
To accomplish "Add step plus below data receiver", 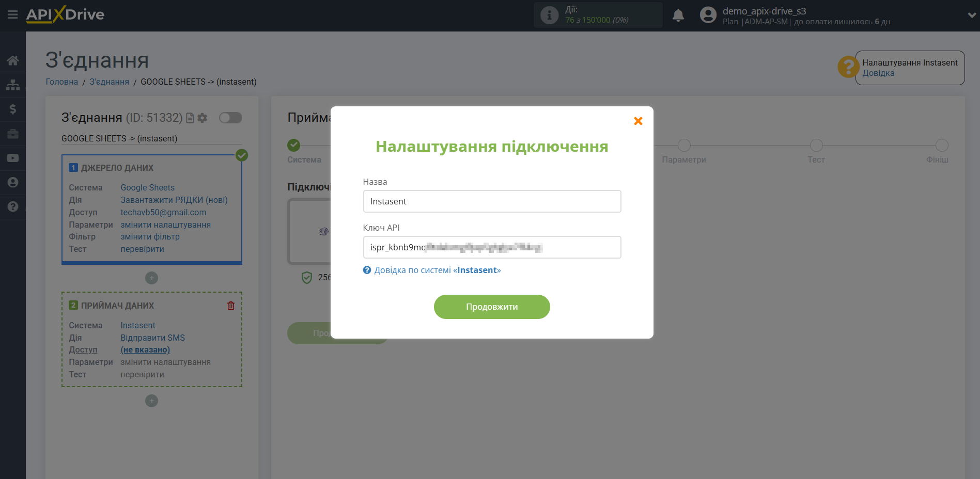I will [x=151, y=401].
